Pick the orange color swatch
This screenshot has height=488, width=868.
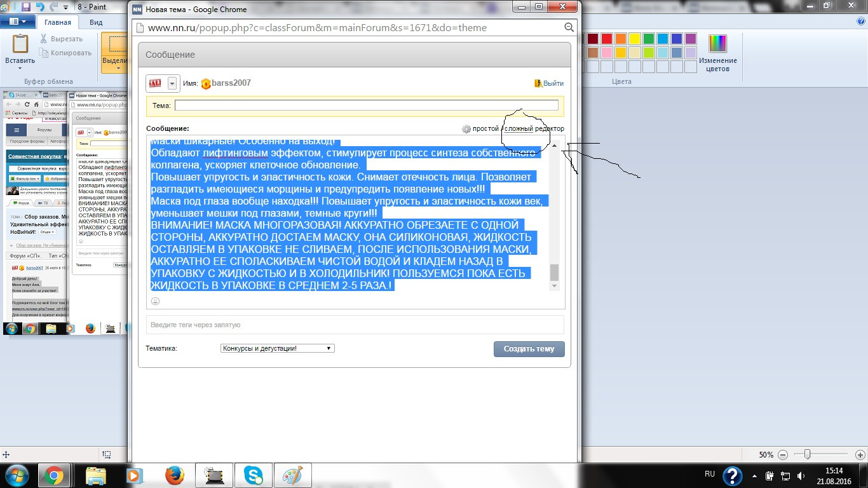pyautogui.click(x=620, y=39)
